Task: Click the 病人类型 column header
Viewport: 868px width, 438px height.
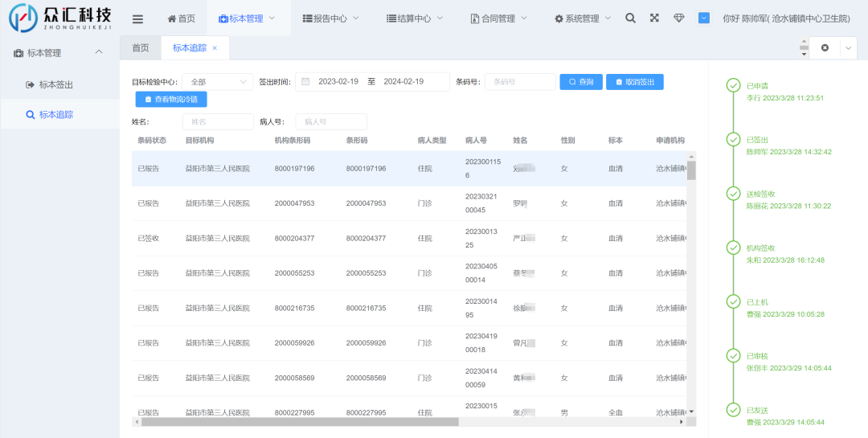Action: 432,141
